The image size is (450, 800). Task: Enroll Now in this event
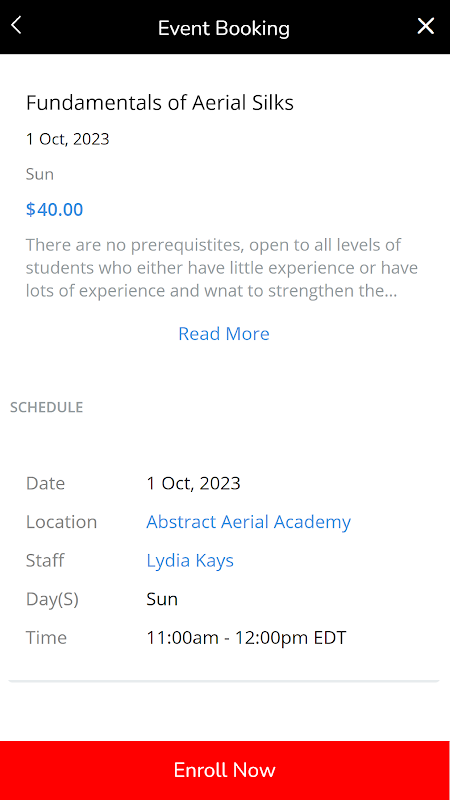[x=225, y=770]
